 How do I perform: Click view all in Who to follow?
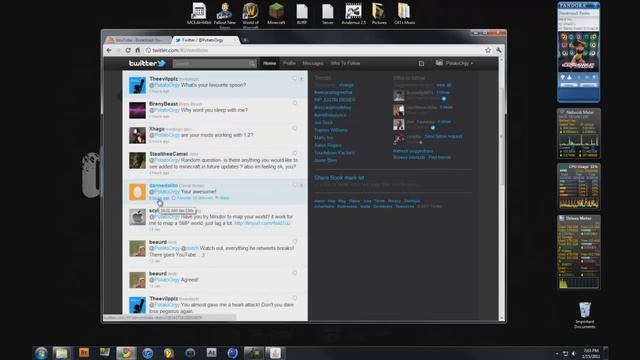coord(444,85)
